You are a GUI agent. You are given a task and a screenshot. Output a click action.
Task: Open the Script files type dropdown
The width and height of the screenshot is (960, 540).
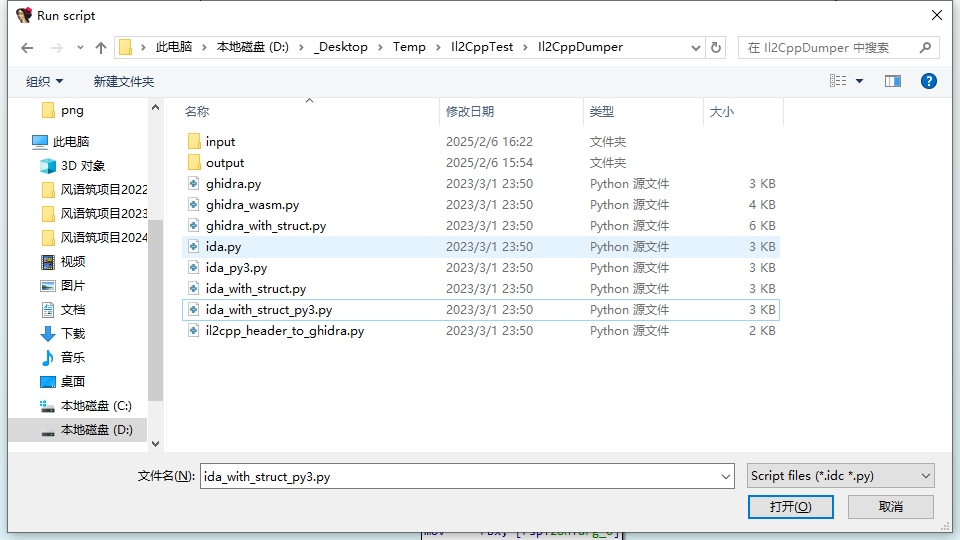[x=840, y=476]
